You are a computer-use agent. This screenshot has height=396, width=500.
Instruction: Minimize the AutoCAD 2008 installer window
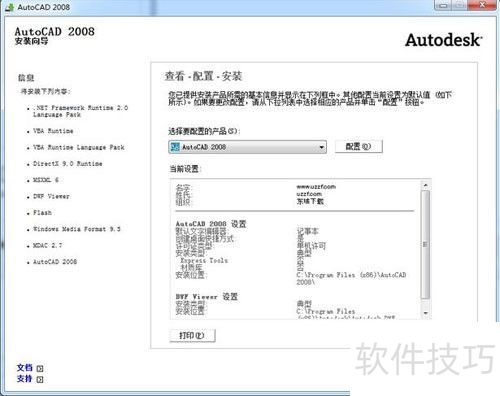pyautogui.click(x=443, y=5)
